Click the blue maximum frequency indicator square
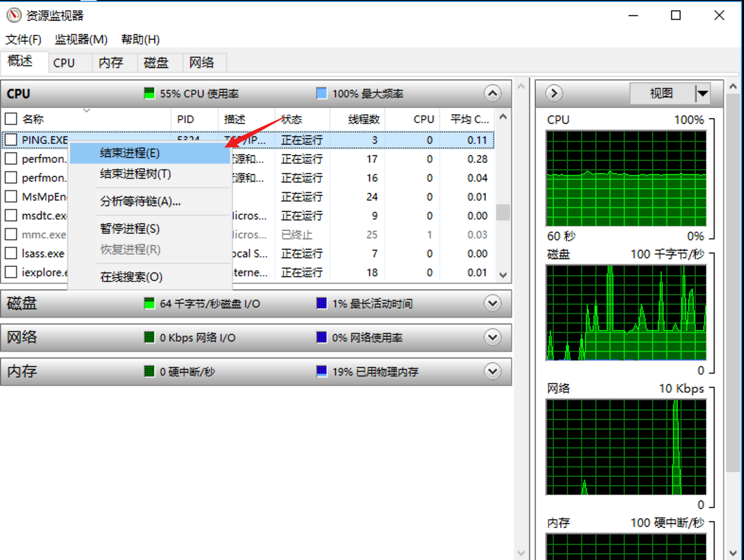Image resolution: width=744 pixels, height=560 pixels. 321,93
